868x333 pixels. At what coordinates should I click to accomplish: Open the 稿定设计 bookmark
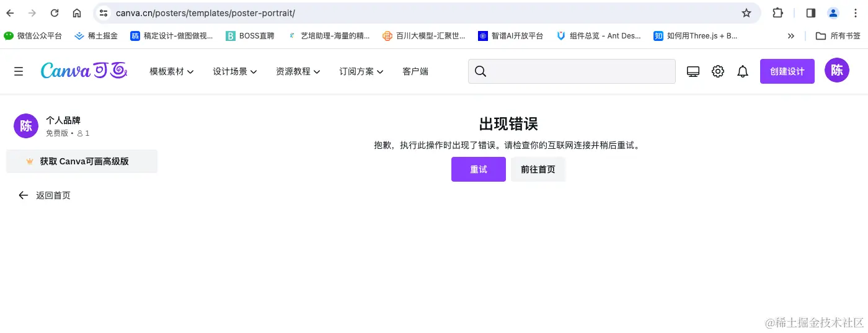tap(172, 36)
